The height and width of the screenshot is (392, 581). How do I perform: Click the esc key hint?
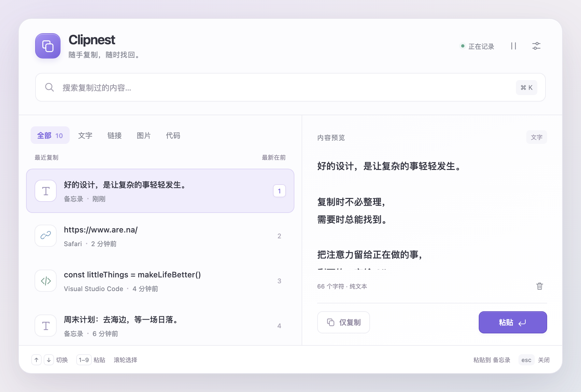click(x=526, y=360)
